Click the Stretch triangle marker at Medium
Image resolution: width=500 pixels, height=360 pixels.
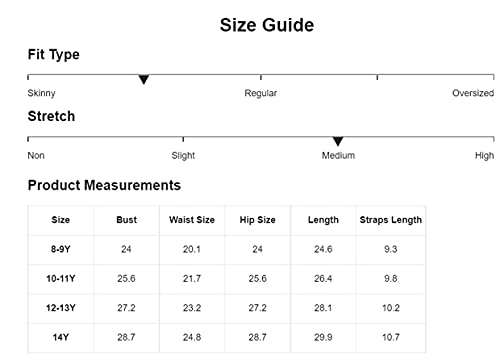coord(338,141)
